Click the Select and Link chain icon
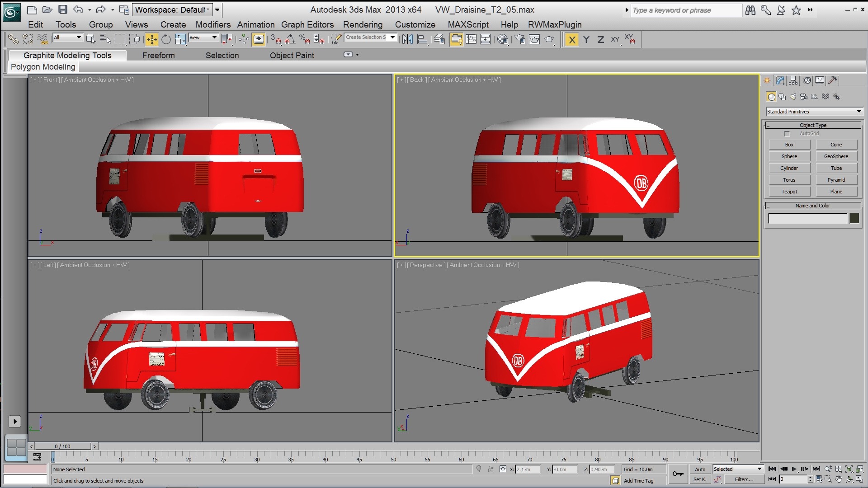 (x=13, y=40)
